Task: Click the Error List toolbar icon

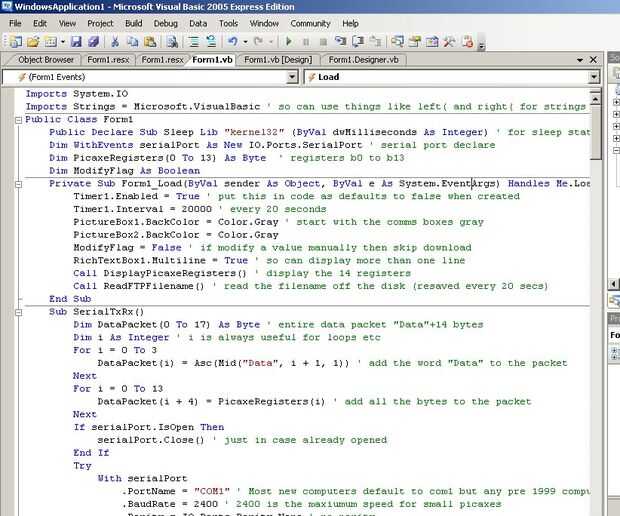Action: (467, 41)
